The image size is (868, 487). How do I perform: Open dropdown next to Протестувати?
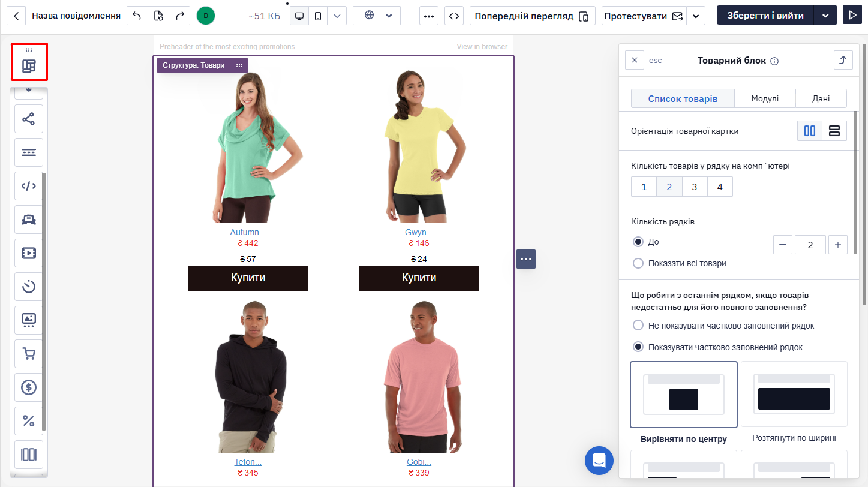pyautogui.click(x=696, y=16)
